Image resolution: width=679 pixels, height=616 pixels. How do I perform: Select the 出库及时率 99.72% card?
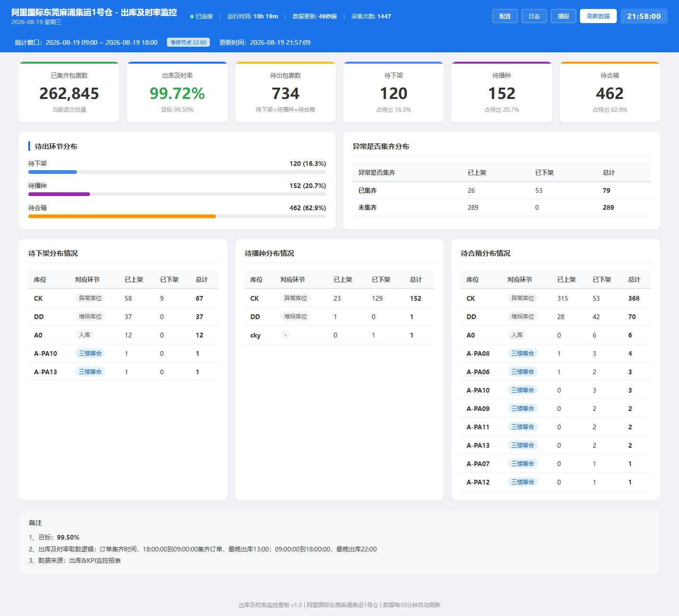point(177,92)
